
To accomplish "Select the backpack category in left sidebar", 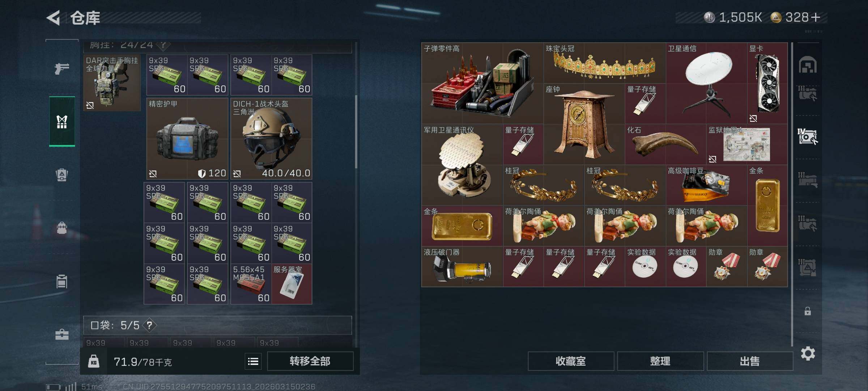I will [x=62, y=228].
